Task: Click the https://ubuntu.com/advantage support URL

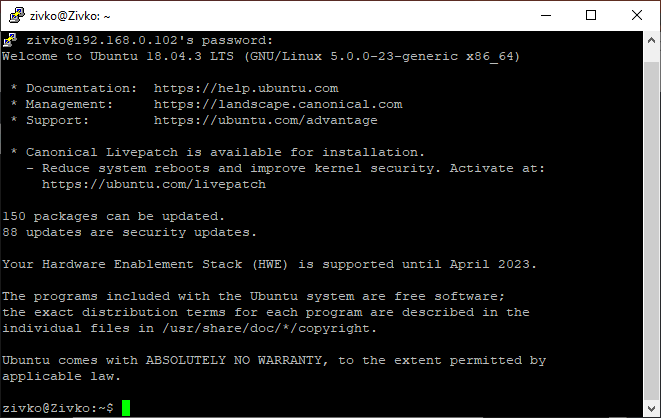Action: [x=266, y=120]
